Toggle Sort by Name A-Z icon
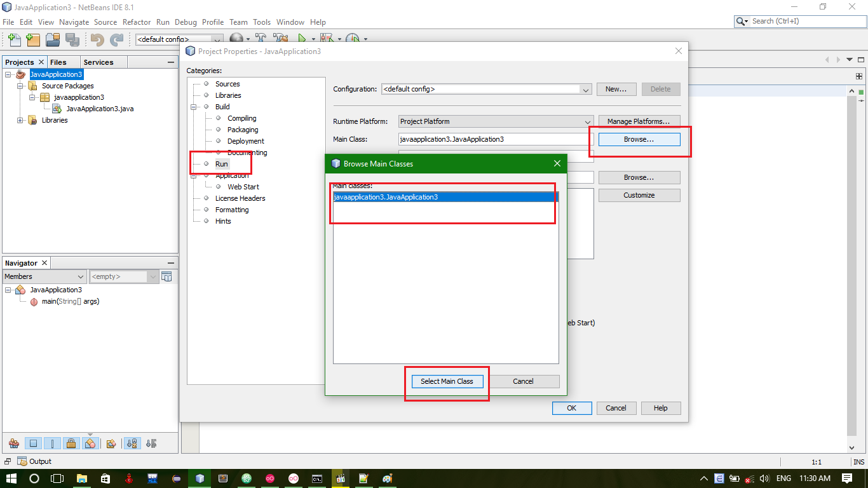Image resolution: width=868 pixels, height=488 pixels. 132,444
